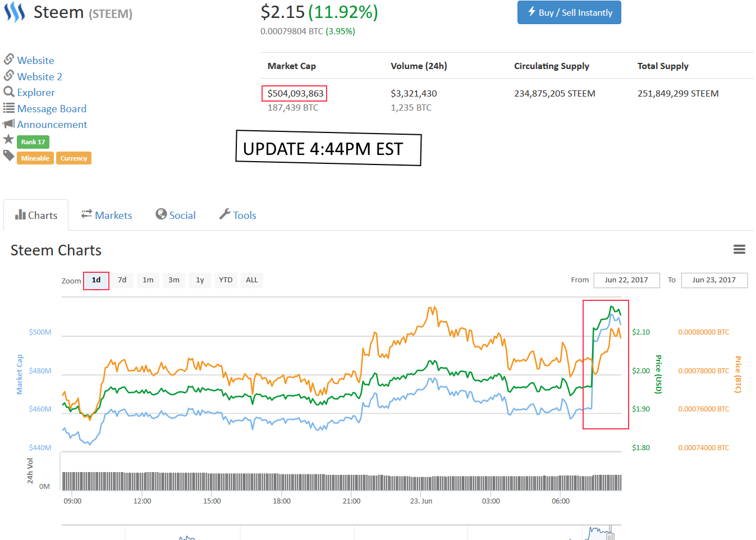
Task: Select the ALL zoom range
Action: click(x=252, y=280)
